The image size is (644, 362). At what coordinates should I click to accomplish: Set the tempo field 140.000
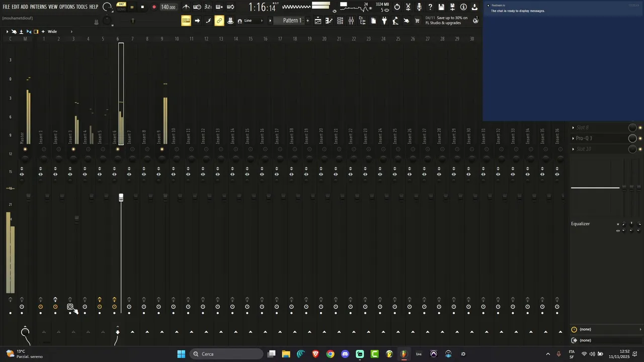click(x=168, y=7)
